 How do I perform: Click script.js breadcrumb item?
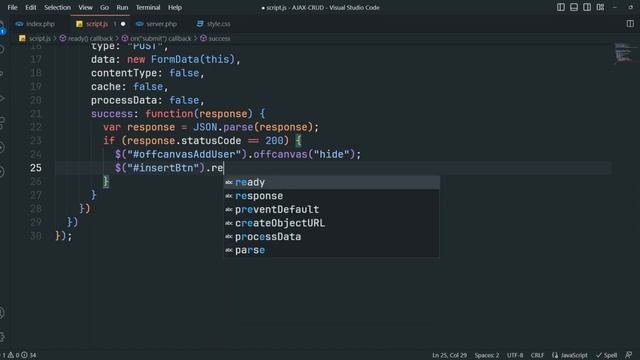click(x=39, y=38)
